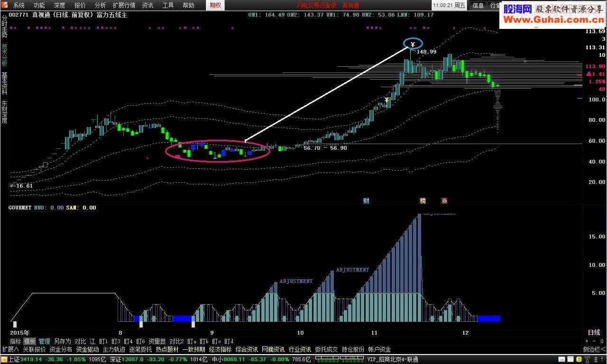Switch to 技术分析 side tab

(4, 55)
